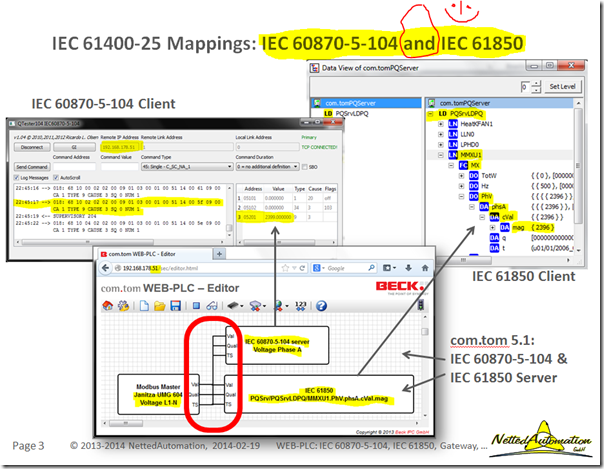
Task: Open project with the yellow folder icon
Action: coord(159,306)
